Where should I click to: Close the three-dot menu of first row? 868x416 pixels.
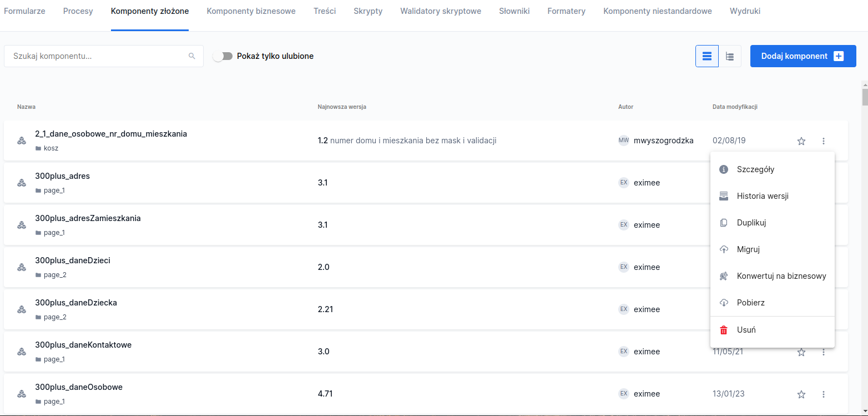[824, 141]
